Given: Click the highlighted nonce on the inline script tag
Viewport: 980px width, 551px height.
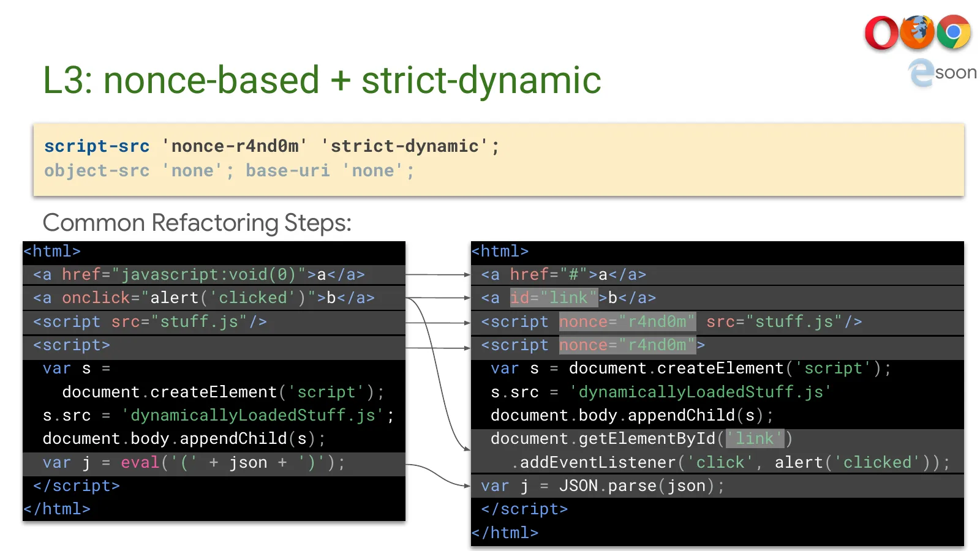Looking at the screenshot, I should (627, 345).
